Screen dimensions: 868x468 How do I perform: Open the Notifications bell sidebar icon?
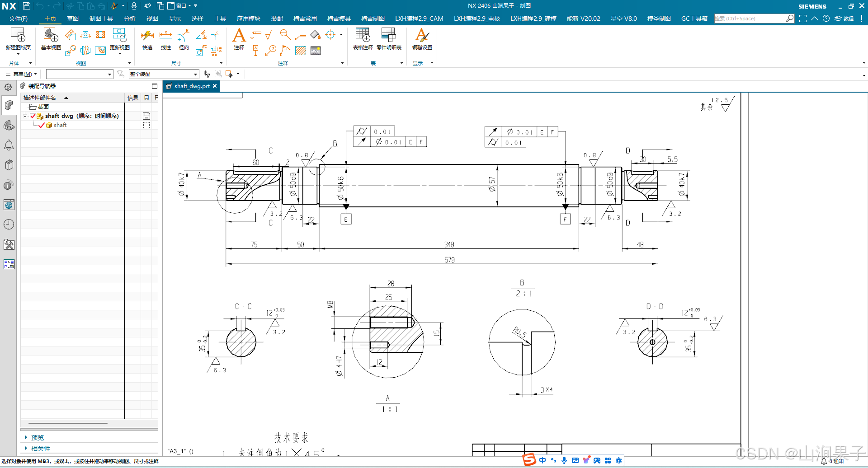(x=9, y=145)
